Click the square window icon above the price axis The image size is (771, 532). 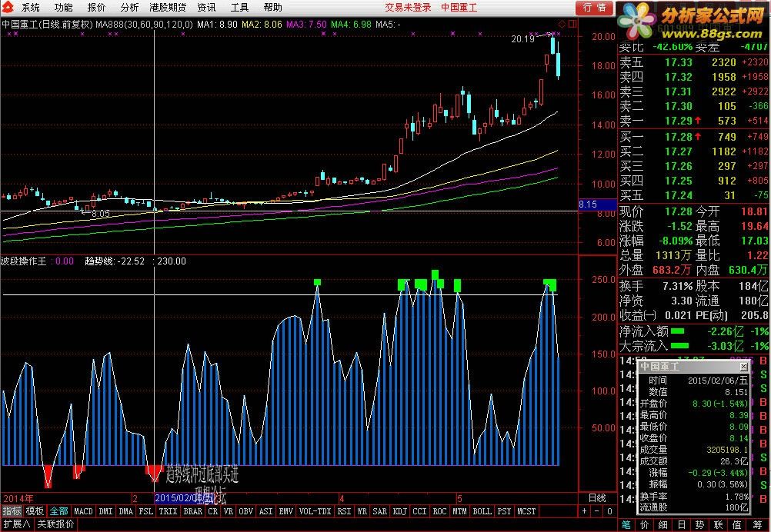tap(572, 24)
